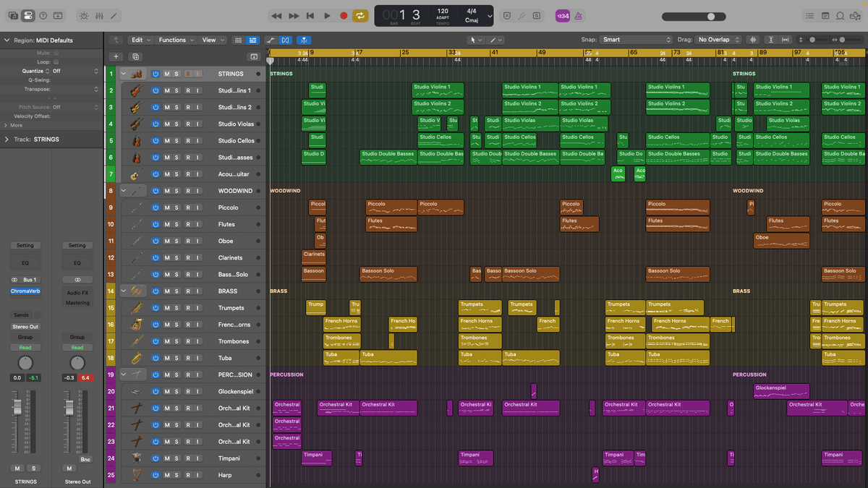868x488 pixels.
Task: Click the Tuba track instrument icon
Action: pyautogui.click(x=135, y=358)
